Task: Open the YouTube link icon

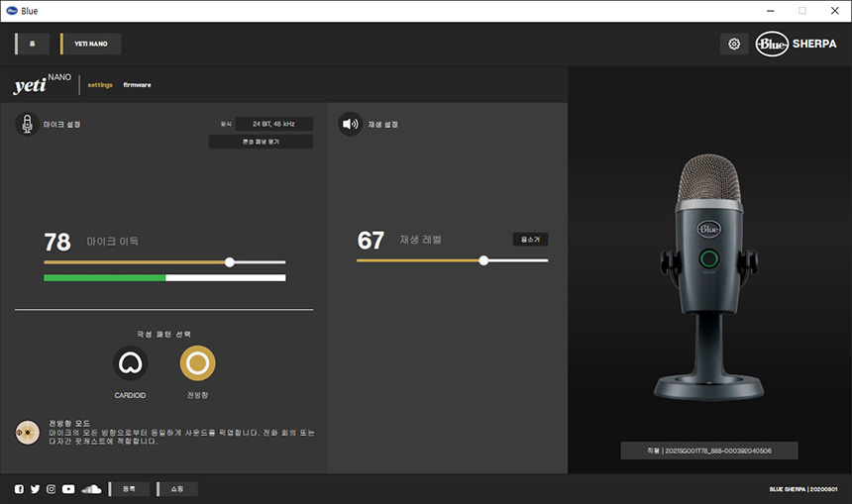Action: pos(68,489)
